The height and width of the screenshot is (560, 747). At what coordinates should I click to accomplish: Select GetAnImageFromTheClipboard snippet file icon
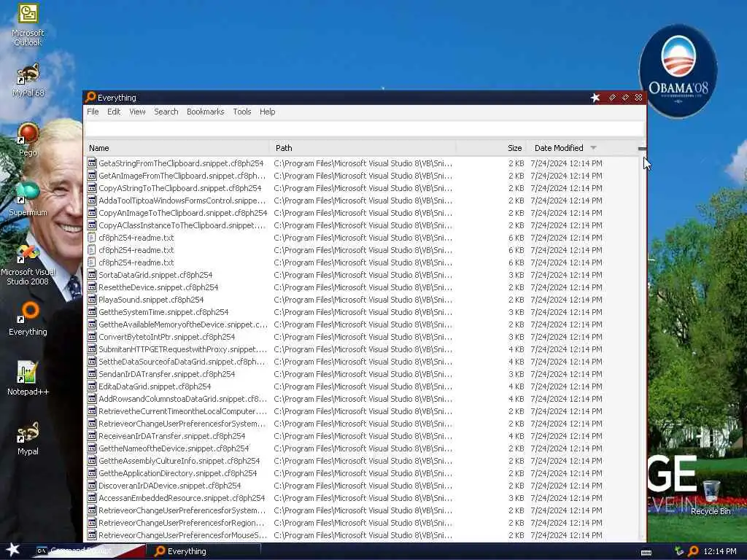click(x=92, y=176)
